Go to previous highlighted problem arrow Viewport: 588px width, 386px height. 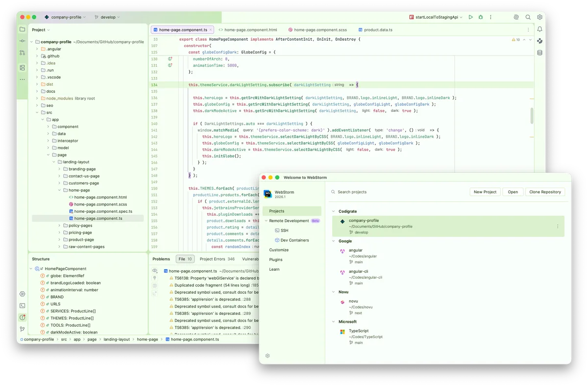524,40
